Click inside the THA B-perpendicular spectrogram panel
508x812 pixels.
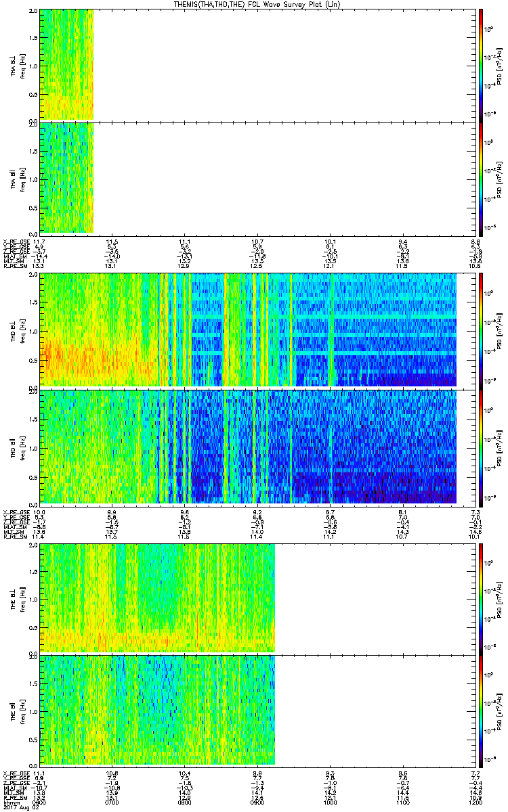click(x=257, y=65)
